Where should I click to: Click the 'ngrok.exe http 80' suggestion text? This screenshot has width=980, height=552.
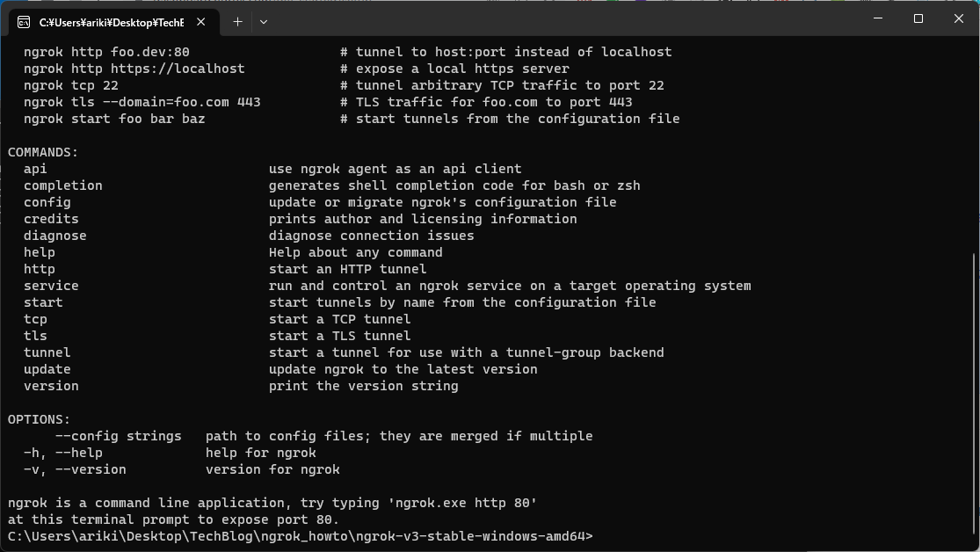[463, 502]
